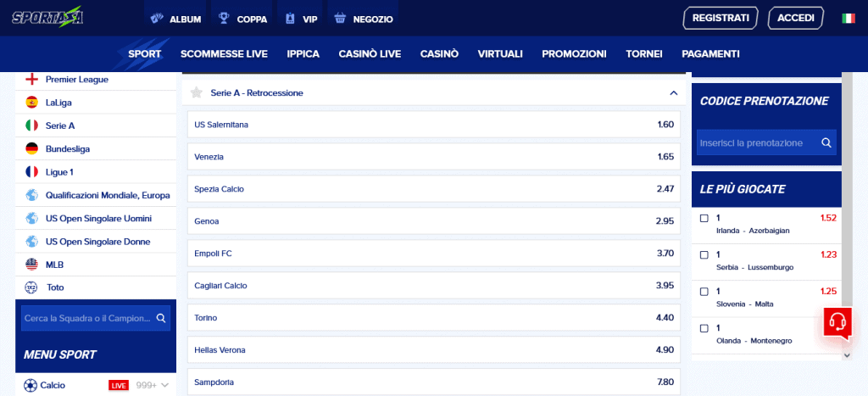868x396 pixels.
Task: Bet on US Salernitana at 1.60
Action: coord(434,125)
